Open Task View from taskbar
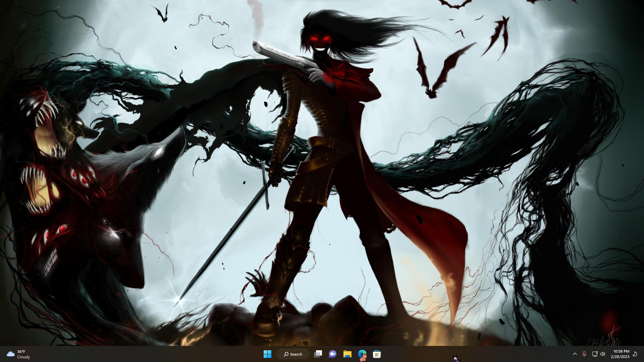 318,354
